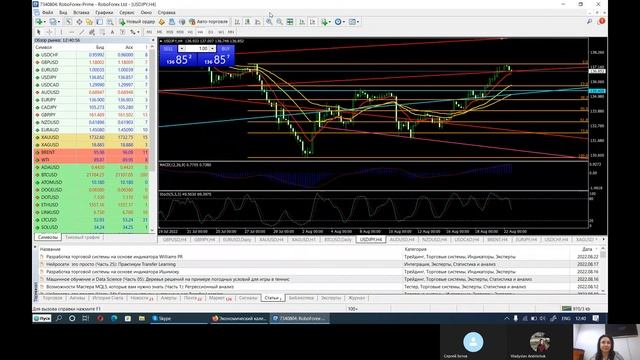This screenshot has width=640, height=360.
Task: Select the Text Label tool
Action: tap(122, 32)
